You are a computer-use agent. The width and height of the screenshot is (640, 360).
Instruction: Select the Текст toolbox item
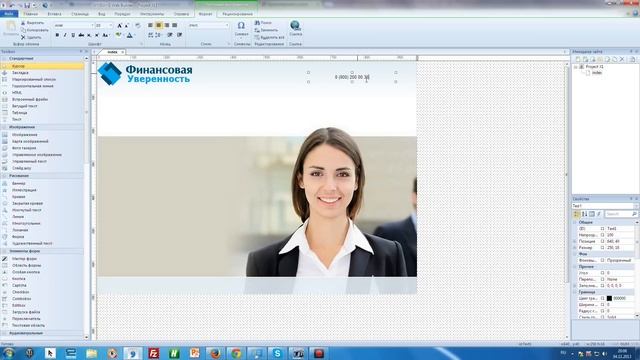point(17,119)
